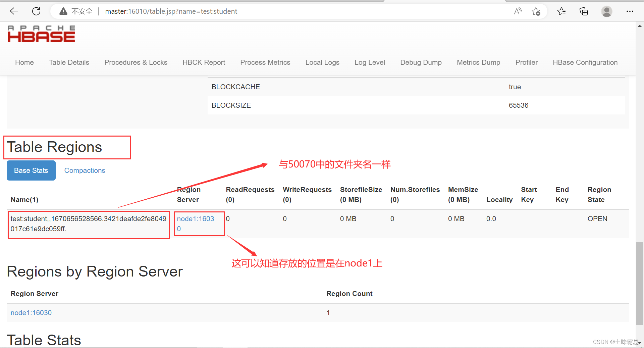Switch to the Compactions tab
Screen dimensions: 644x348
click(x=85, y=170)
